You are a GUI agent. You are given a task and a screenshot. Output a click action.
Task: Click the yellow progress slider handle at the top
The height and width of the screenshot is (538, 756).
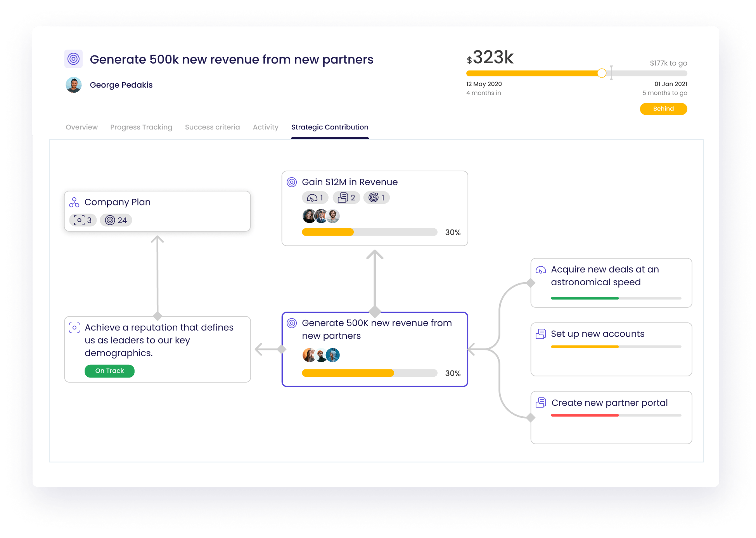[602, 72]
